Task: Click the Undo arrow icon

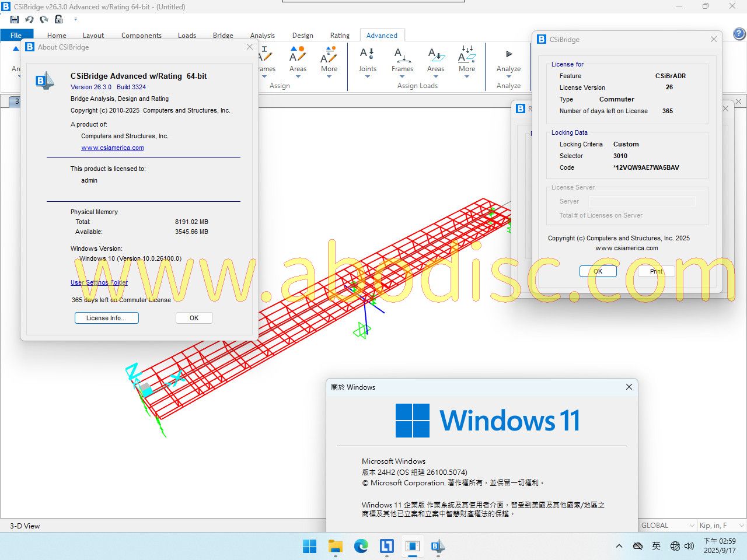Action: tap(29, 19)
